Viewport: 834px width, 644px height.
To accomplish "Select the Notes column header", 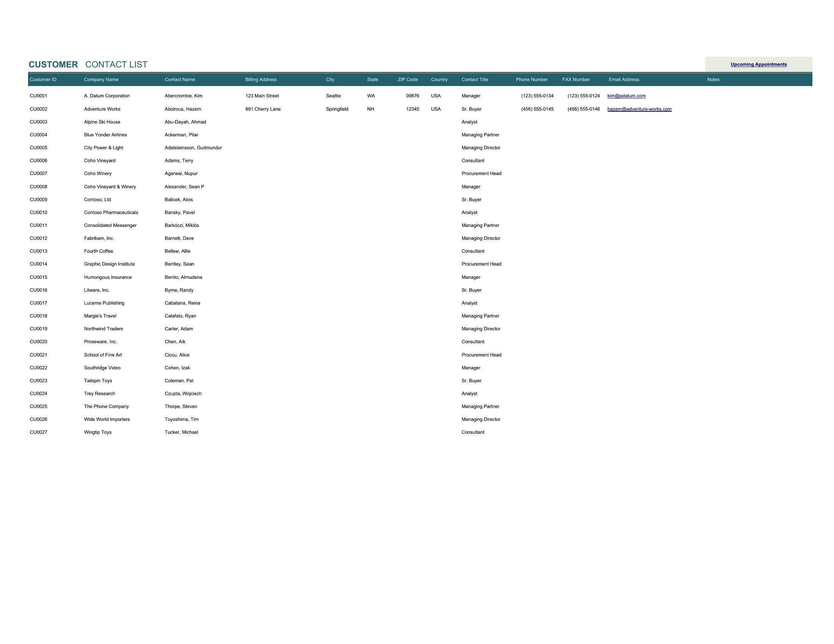I will [713, 80].
